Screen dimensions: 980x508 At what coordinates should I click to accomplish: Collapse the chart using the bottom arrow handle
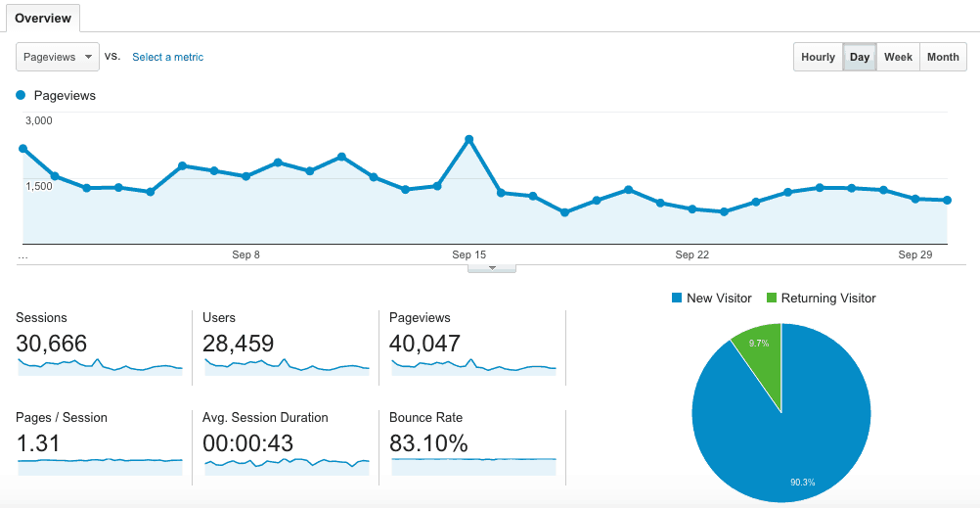coord(492,267)
